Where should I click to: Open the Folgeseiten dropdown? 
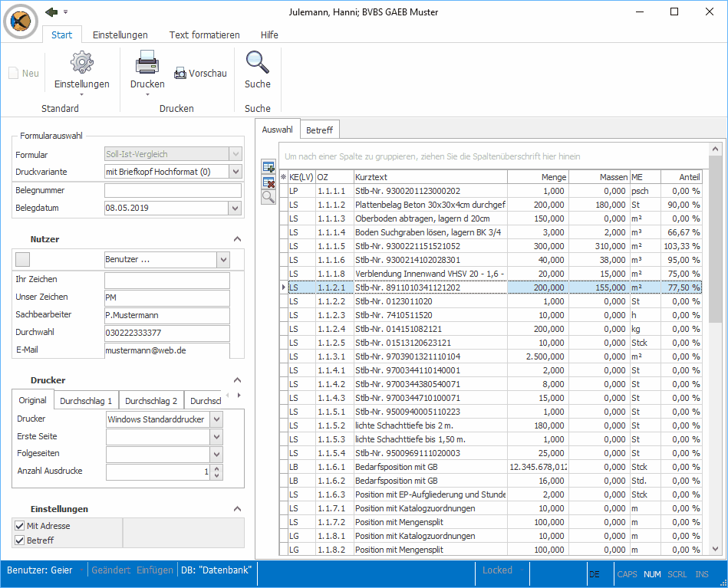click(216, 454)
